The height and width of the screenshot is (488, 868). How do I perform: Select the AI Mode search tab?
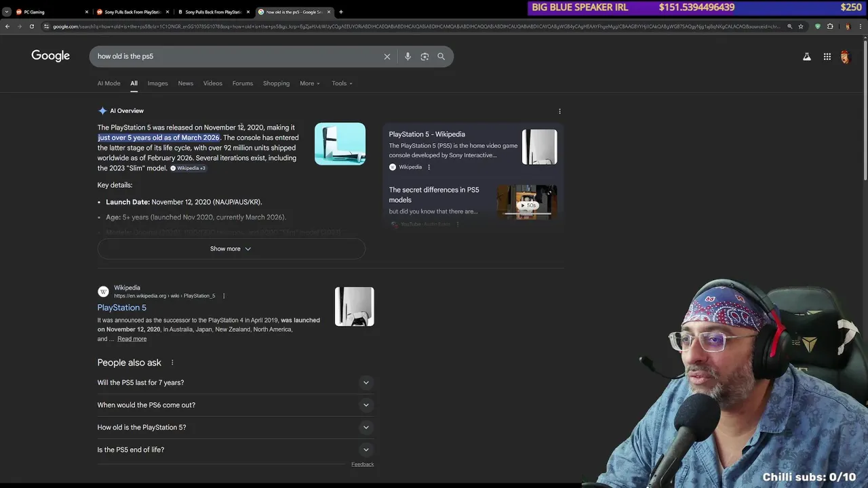[108, 83]
